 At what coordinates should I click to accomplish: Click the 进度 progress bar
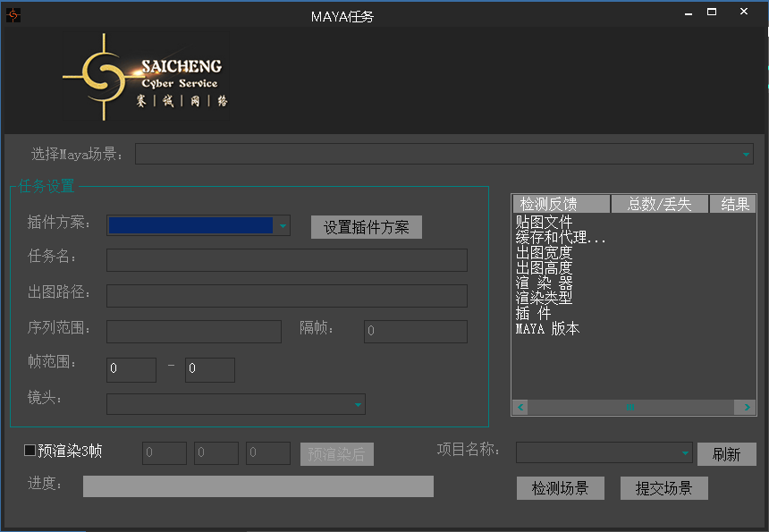[x=258, y=486]
